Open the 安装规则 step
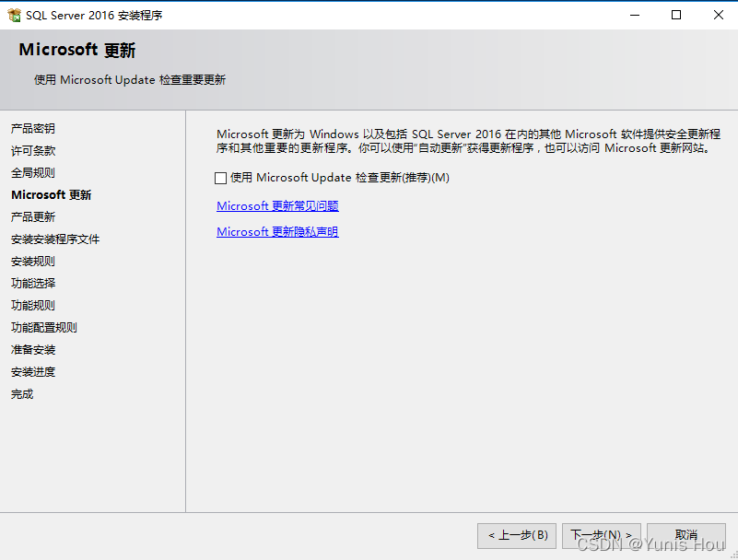This screenshot has width=738, height=560. pyautogui.click(x=32, y=261)
